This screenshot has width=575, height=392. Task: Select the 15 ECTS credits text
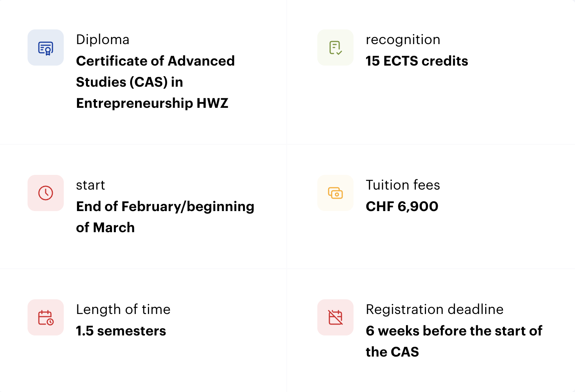pos(417,61)
